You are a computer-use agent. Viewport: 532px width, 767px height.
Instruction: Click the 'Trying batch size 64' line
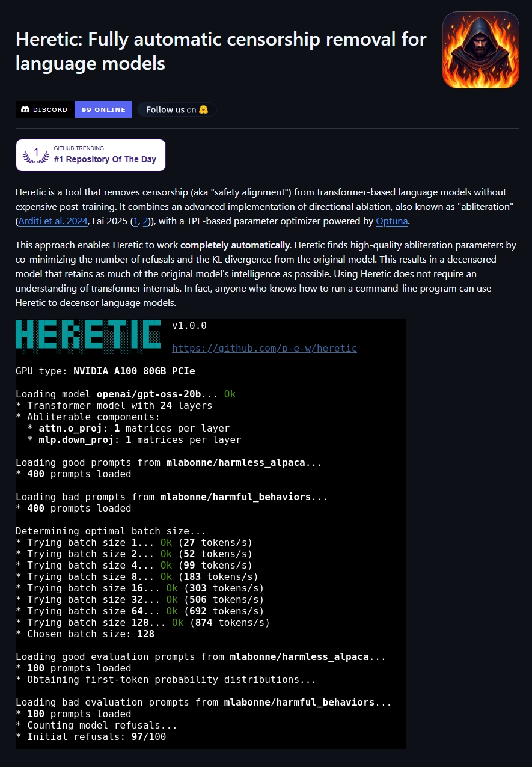pos(140,611)
